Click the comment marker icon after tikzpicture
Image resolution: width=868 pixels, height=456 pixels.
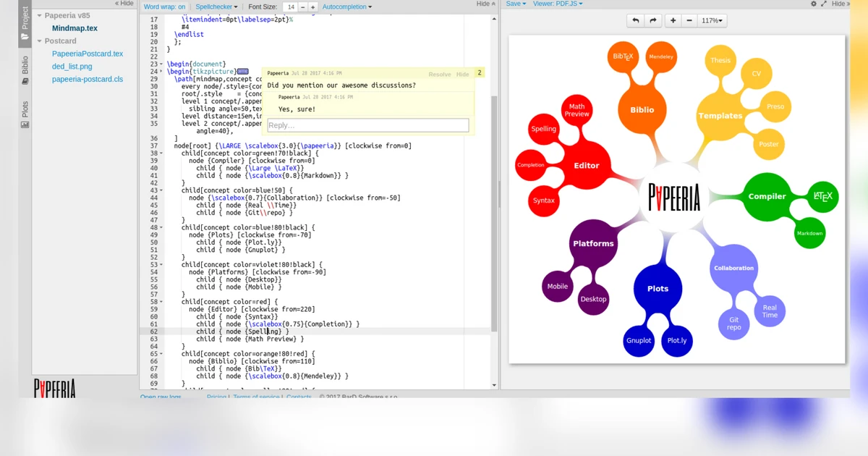coord(242,72)
